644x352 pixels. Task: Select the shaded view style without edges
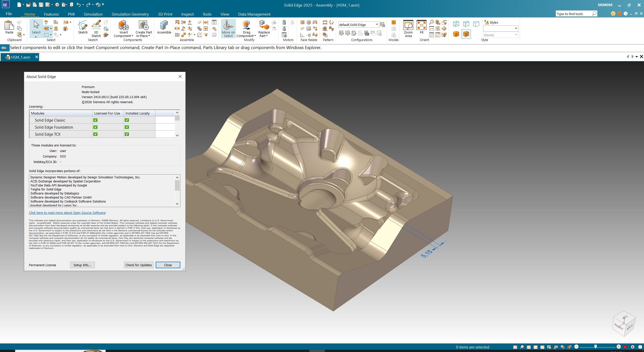[456, 34]
